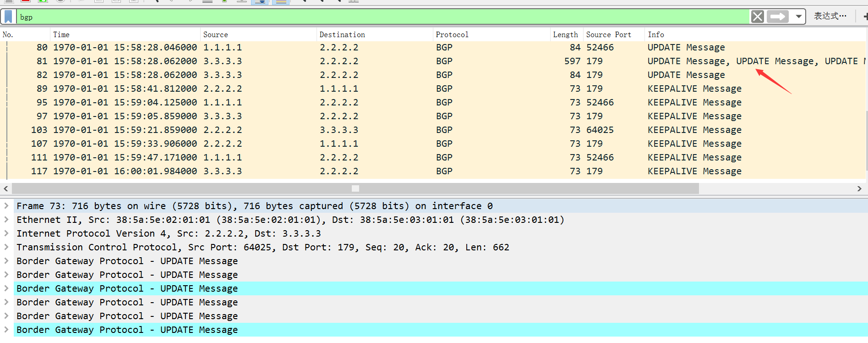Select the Ethernet II Src 38:5a:5e:02:01:01 line
Image resolution: width=868 pixels, height=343 pixels.
click(x=441, y=220)
